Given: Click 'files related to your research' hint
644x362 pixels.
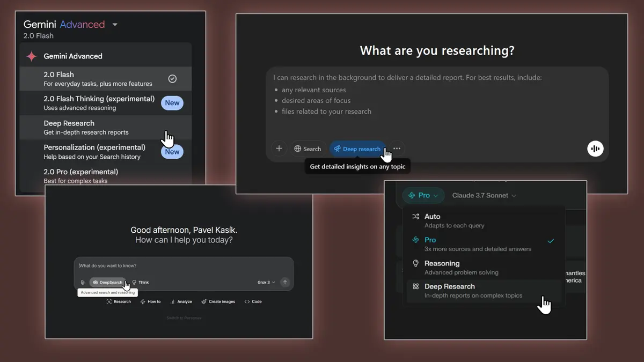Looking at the screenshot, I should click(x=326, y=112).
